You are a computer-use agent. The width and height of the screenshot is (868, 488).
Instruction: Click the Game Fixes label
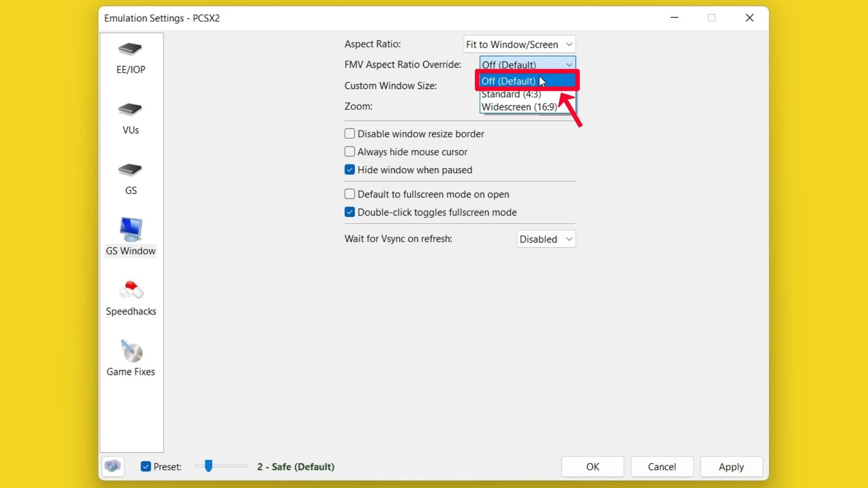click(131, 371)
